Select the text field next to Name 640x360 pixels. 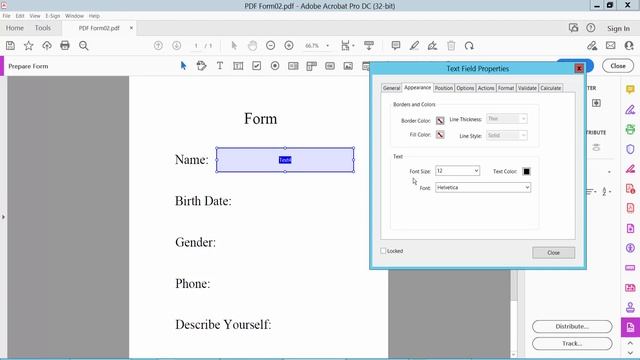(x=285, y=160)
